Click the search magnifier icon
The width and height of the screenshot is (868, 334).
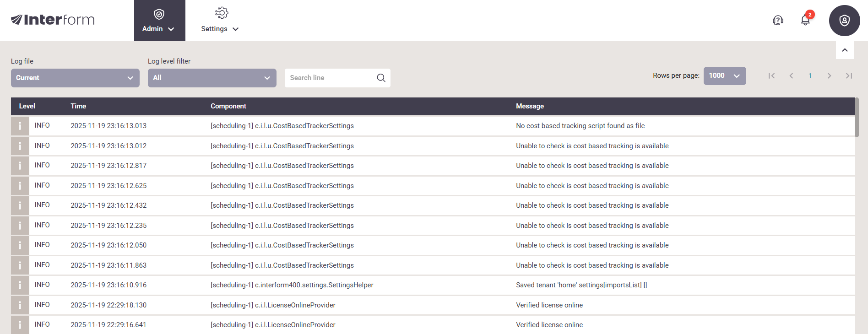(x=381, y=78)
